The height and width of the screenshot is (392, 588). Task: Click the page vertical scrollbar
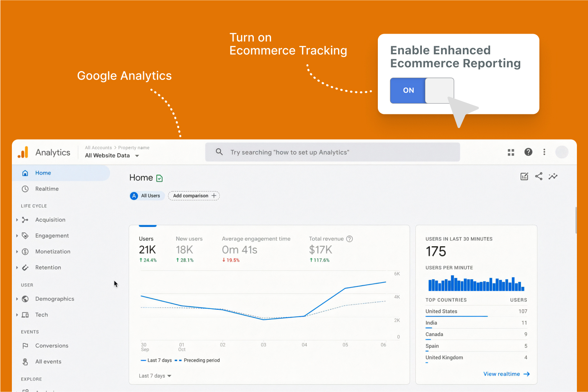click(576, 220)
